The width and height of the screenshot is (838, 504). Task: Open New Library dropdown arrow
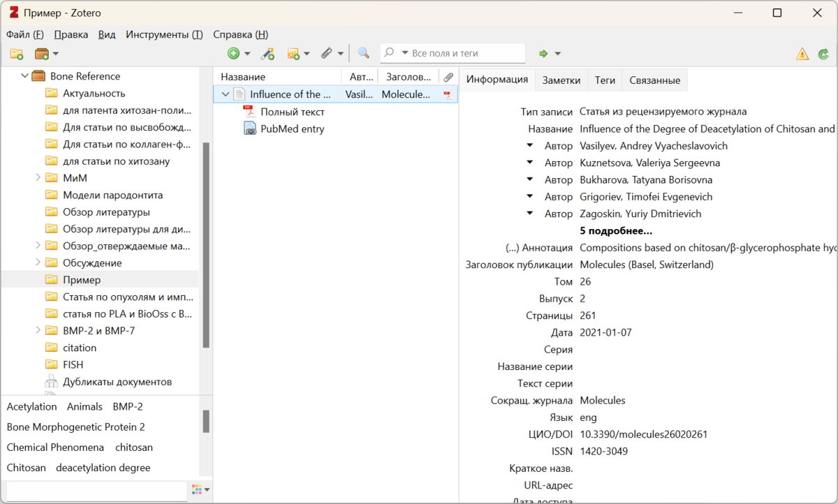click(56, 54)
